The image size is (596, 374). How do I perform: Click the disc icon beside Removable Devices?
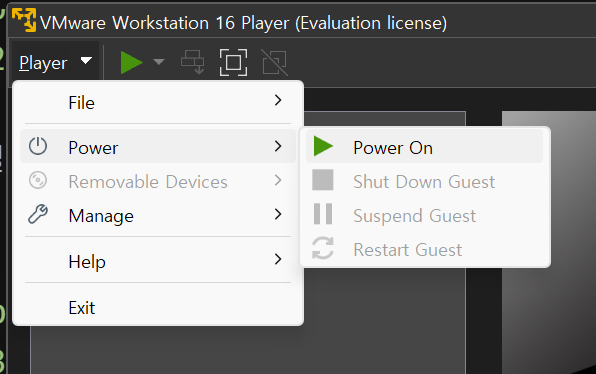[38, 180]
